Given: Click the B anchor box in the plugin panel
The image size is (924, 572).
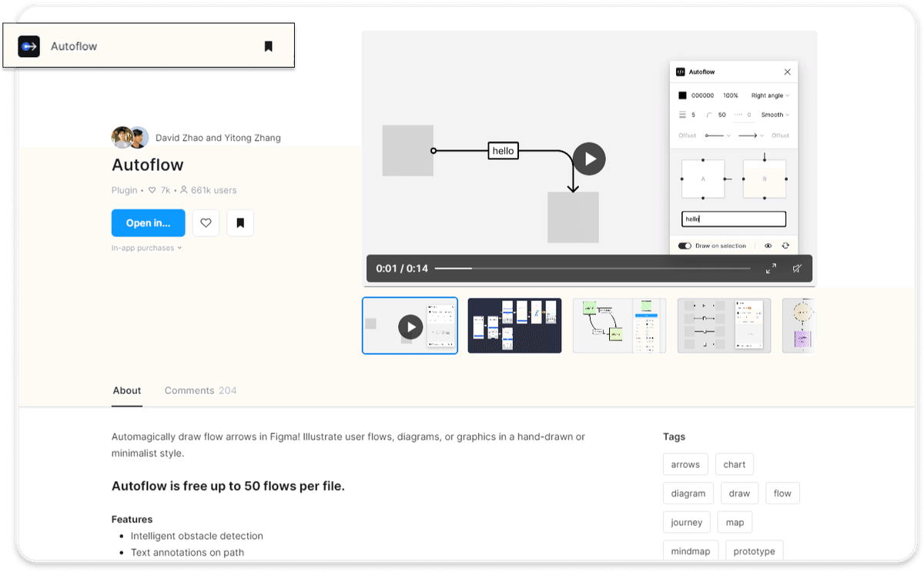Looking at the screenshot, I should pos(765,179).
